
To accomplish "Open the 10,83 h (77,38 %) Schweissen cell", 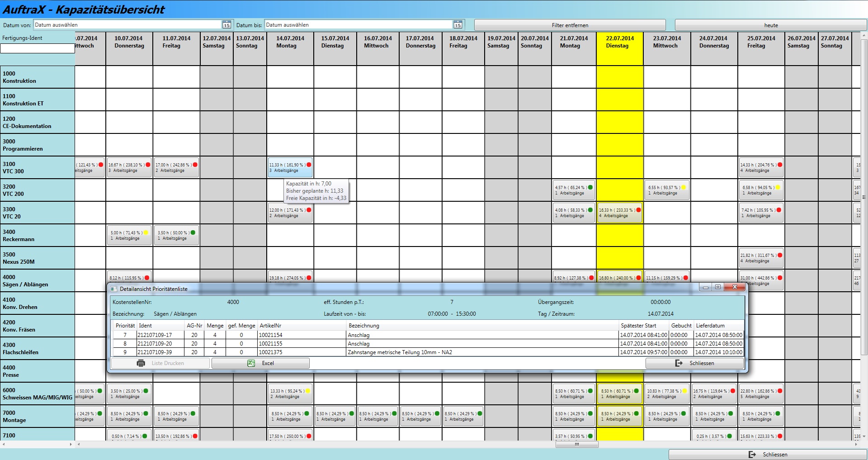I will point(667,394).
